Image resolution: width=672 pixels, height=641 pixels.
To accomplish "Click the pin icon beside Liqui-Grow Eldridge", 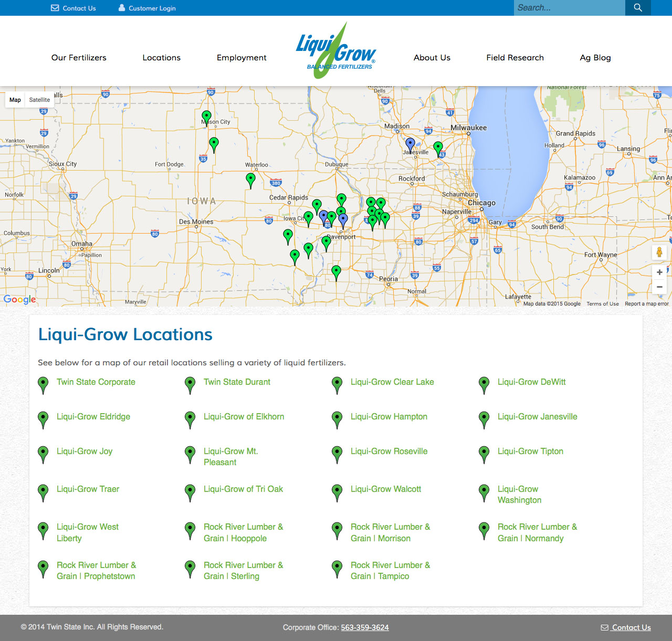I will pyautogui.click(x=44, y=420).
